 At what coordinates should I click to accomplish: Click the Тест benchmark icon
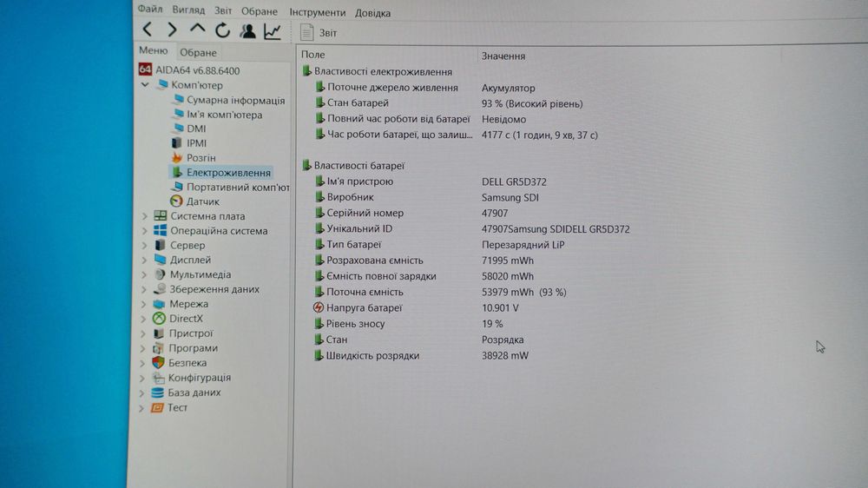tap(157, 407)
